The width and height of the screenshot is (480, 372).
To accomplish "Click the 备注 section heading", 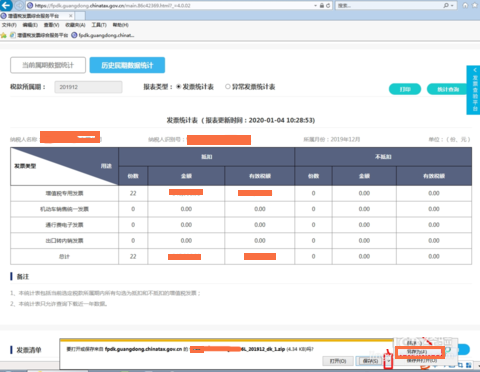I will tap(23, 277).
